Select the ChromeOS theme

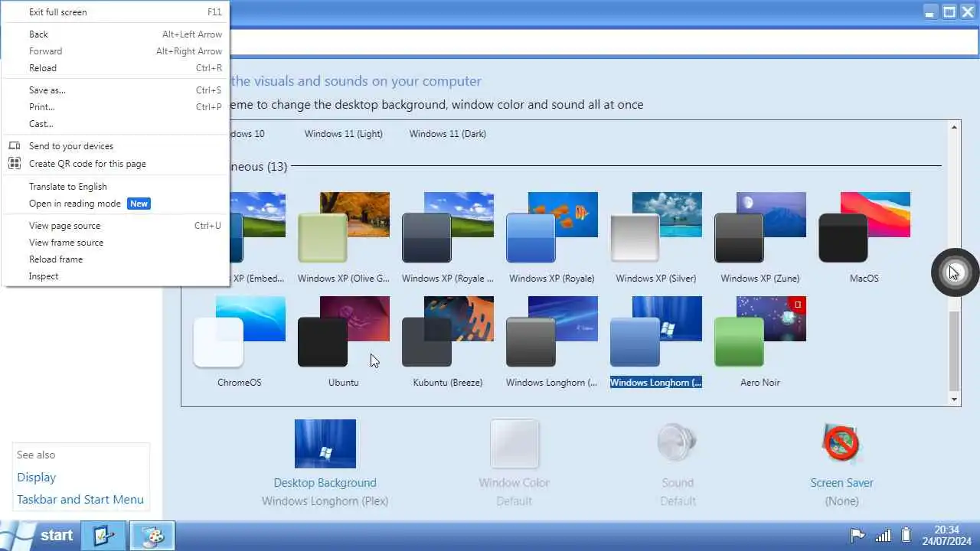coord(239,341)
